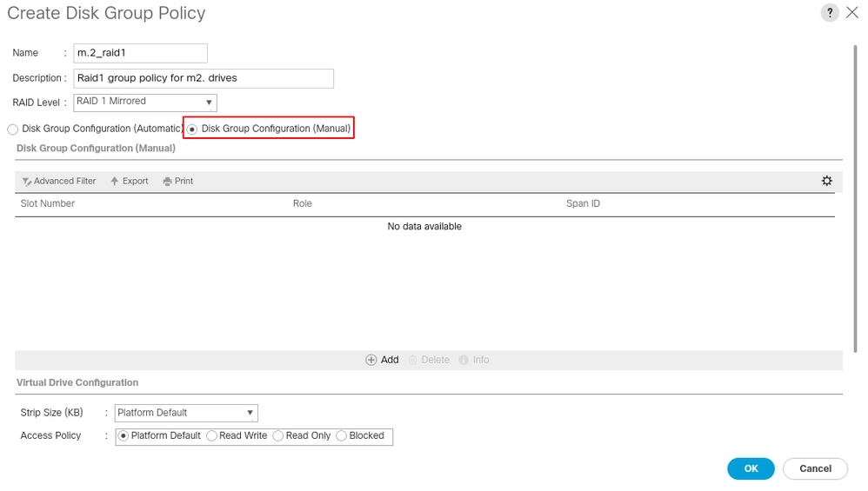
Task: Open the Strip Size (KB) dropdown
Action: click(186, 413)
